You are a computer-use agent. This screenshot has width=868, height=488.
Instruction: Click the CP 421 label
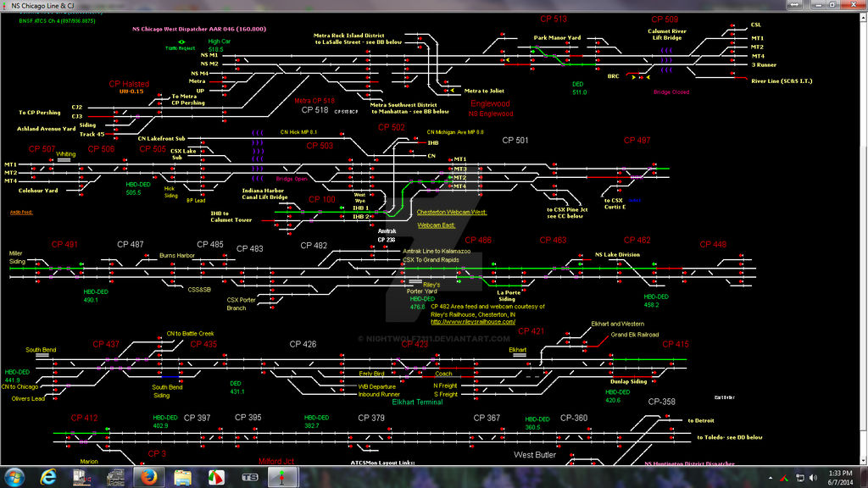pyautogui.click(x=531, y=331)
